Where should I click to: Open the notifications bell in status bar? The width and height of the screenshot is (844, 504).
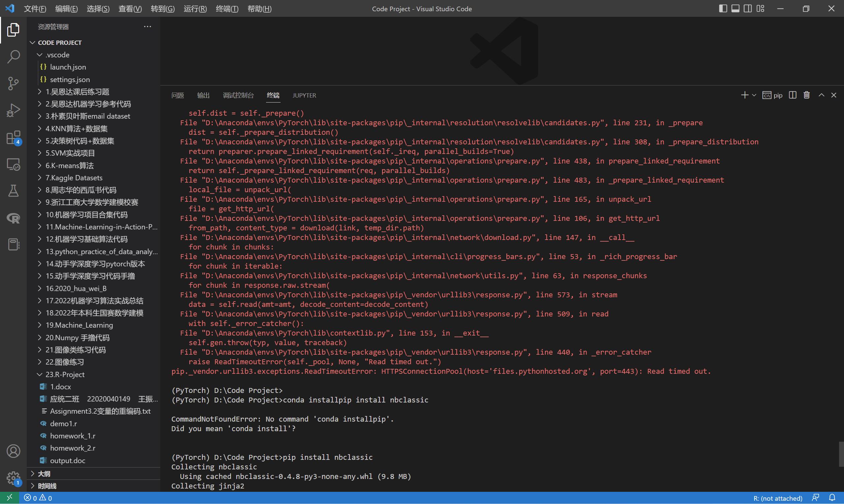pyautogui.click(x=832, y=498)
